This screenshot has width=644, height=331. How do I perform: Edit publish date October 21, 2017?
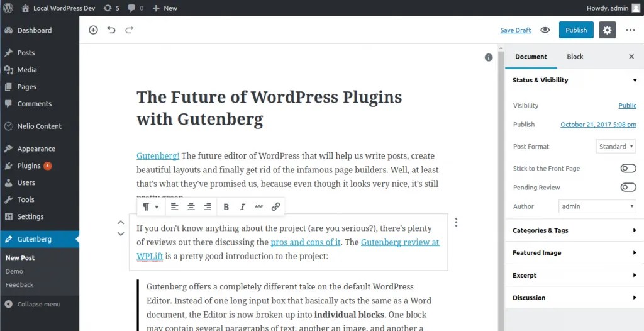[x=599, y=125]
